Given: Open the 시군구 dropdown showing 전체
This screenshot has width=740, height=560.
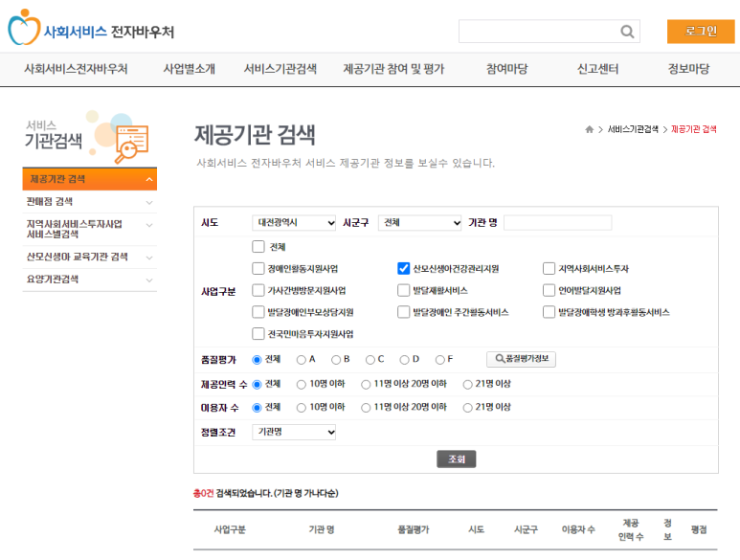Looking at the screenshot, I should click(x=419, y=223).
